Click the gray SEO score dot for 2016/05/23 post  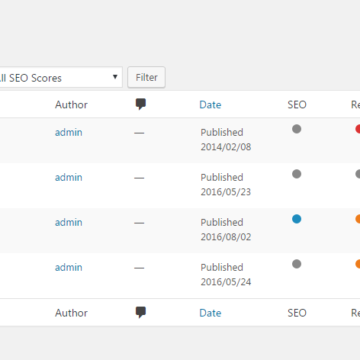[x=297, y=174]
